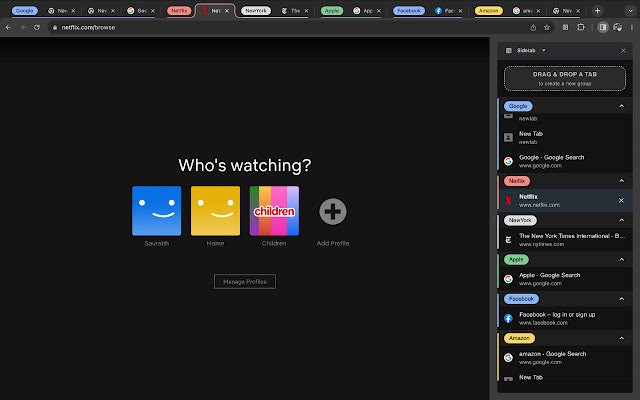Open the Sidetab panel selector dropdown
This screenshot has width=640, height=400.
pyautogui.click(x=544, y=51)
